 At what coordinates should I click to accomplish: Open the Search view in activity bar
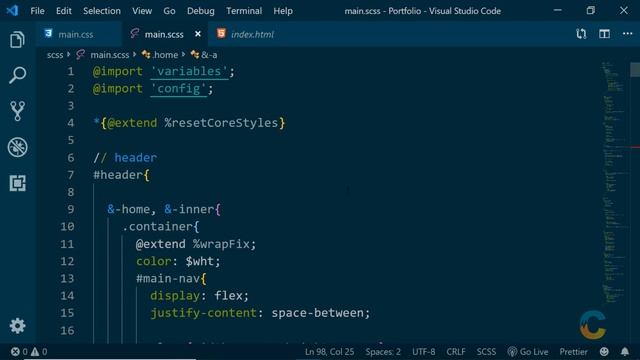coord(17,75)
